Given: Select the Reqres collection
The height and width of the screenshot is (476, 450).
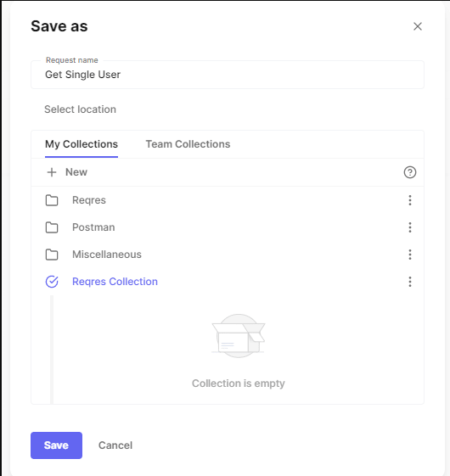Looking at the screenshot, I should tap(89, 200).
